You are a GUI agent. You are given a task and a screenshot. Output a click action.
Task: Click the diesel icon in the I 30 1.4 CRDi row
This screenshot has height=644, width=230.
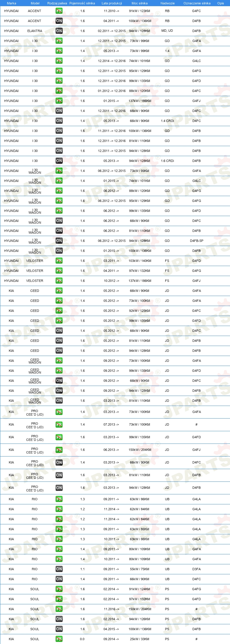click(x=59, y=121)
